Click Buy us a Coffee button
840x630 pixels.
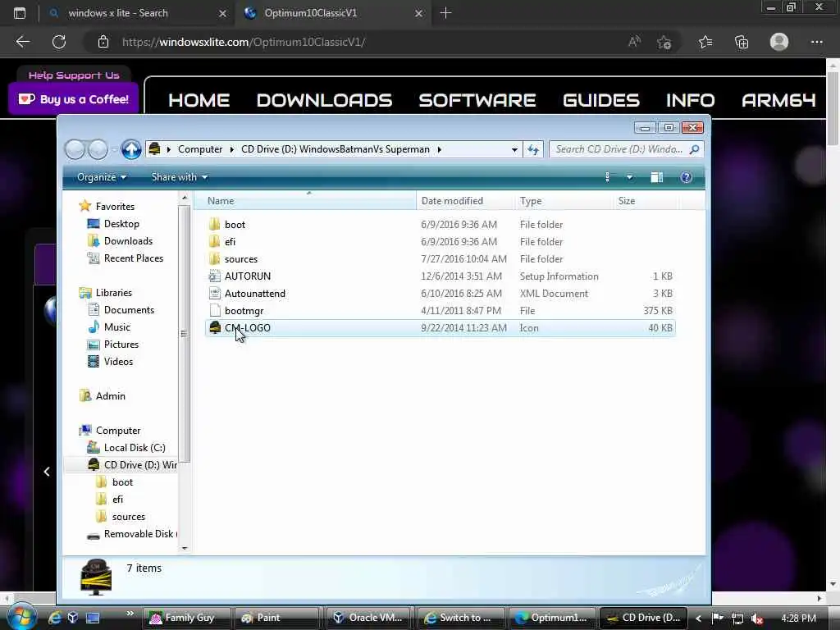pyautogui.click(x=73, y=99)
